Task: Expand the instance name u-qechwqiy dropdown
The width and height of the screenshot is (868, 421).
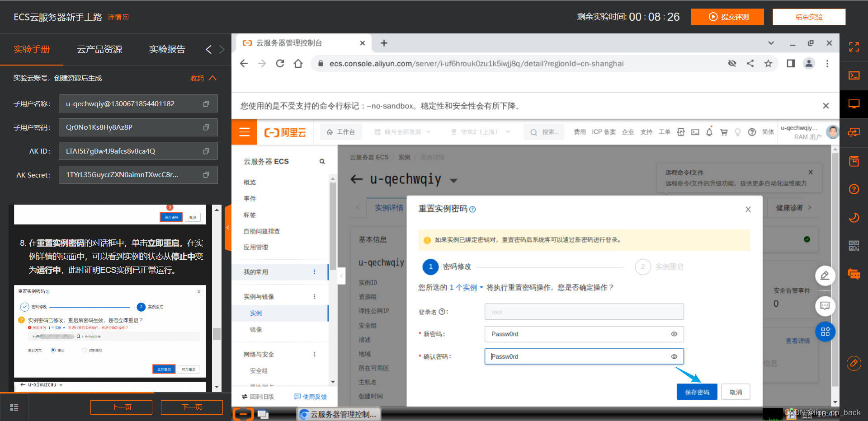Action: [x=453, y=181]
